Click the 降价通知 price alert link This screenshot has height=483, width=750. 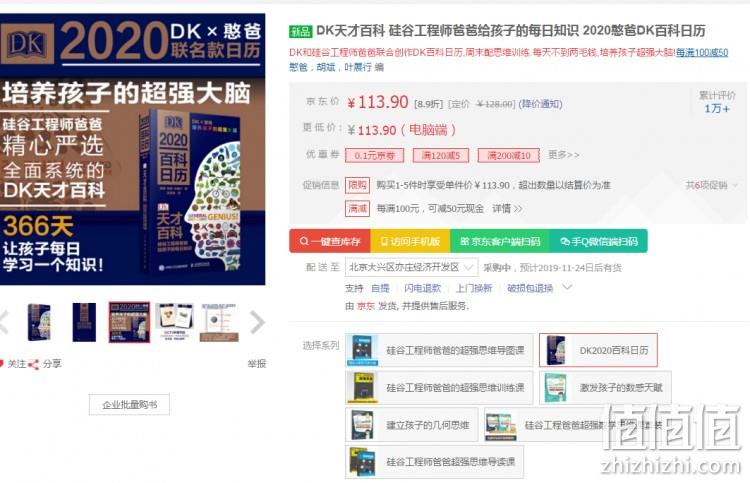coord(540,104)
